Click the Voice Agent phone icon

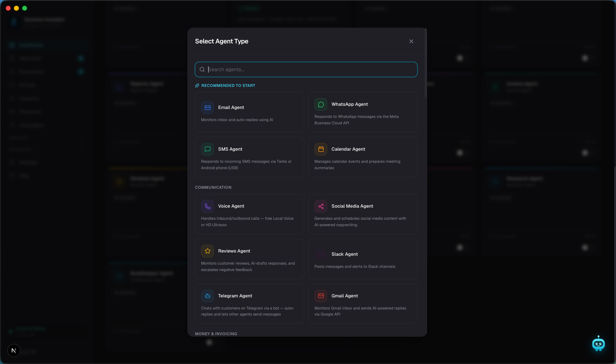(x=207, y=206)
